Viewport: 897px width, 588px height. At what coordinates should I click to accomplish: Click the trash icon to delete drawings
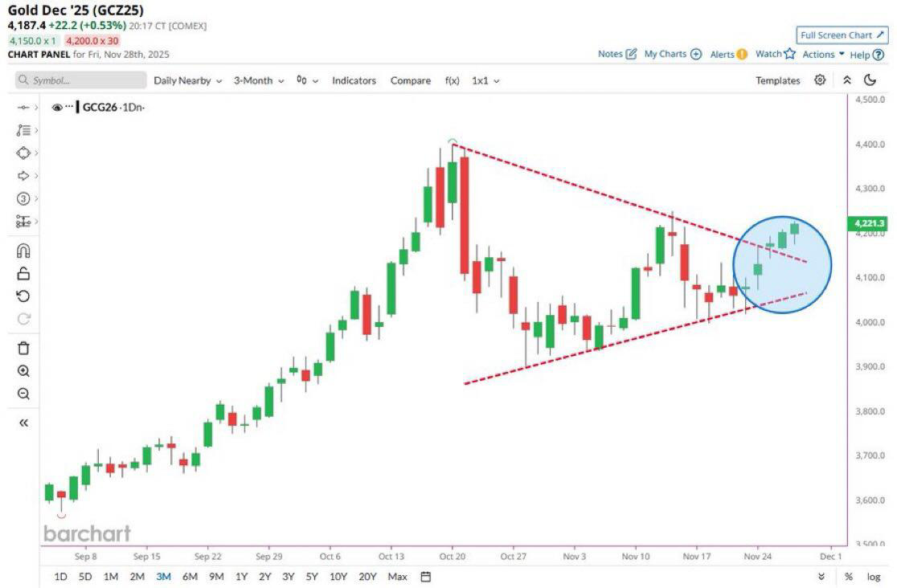pos(23,348)
